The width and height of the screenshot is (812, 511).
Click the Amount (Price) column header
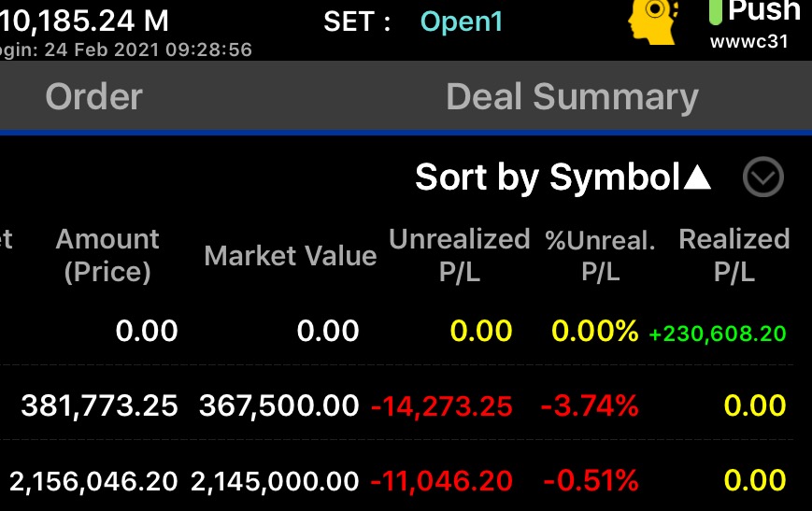click(x=107, y=255)
